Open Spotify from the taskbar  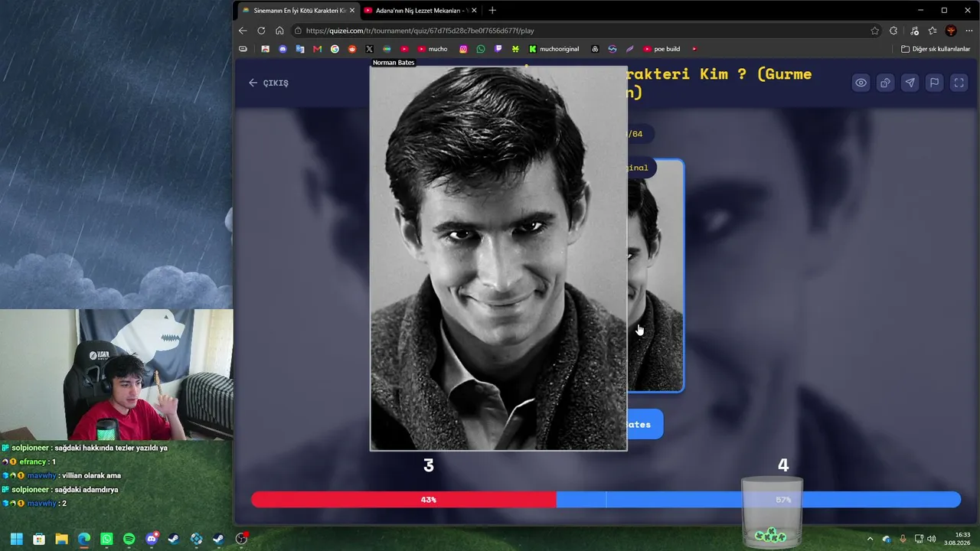(129, 539)
